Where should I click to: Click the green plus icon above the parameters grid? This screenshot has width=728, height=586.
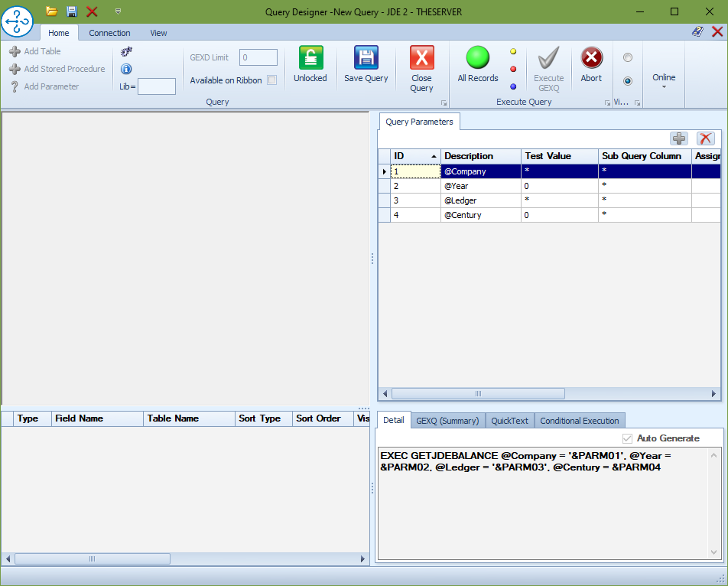click(x=679, y=138)
